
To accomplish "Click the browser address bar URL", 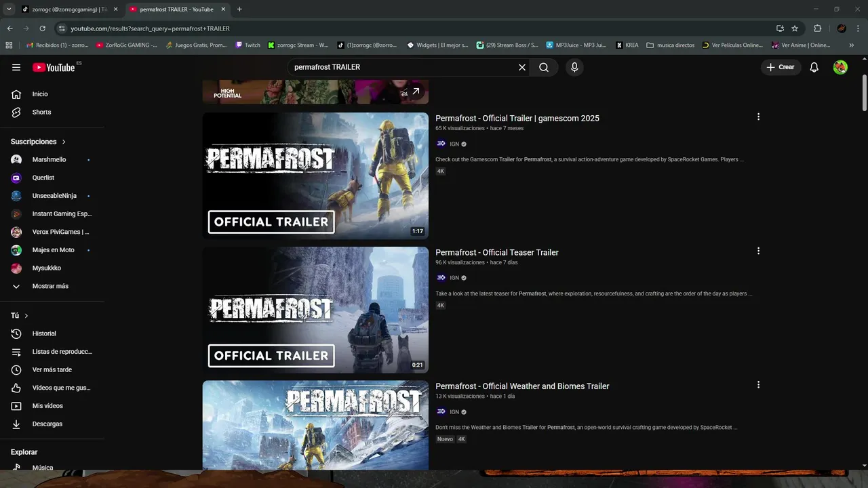I will tap(150, 28).
